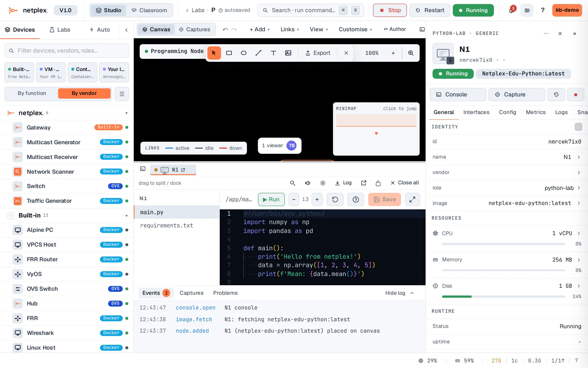Open the Auto tab in sidebar
The height and width of the screenshot is (368, 588).
pyautogui.click(x=100, y=30)
